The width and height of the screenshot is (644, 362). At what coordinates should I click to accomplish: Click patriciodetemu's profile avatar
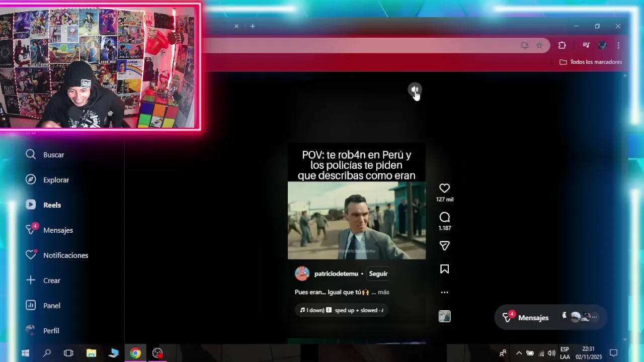302,274
